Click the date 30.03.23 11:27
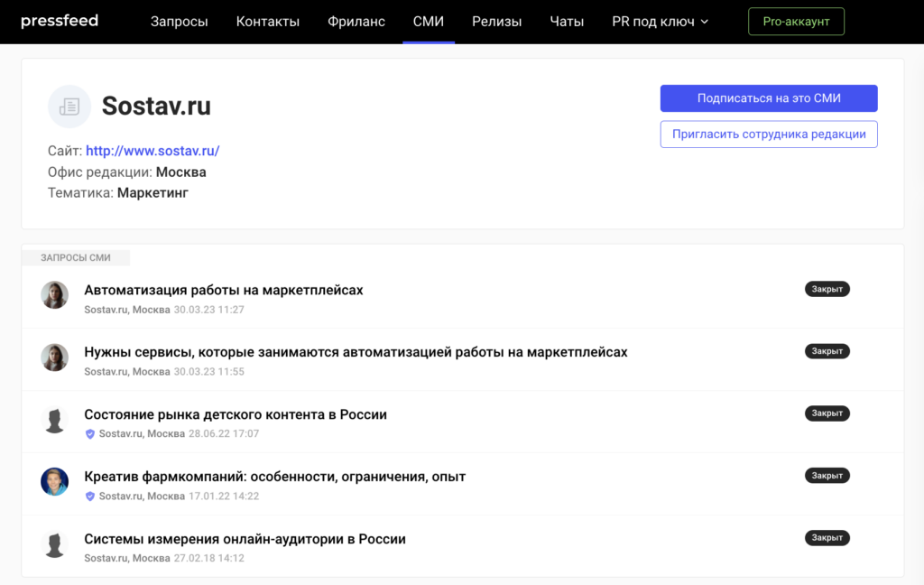Image resolution: width=924 pixels, height=585 pixels. click(208, 310)
